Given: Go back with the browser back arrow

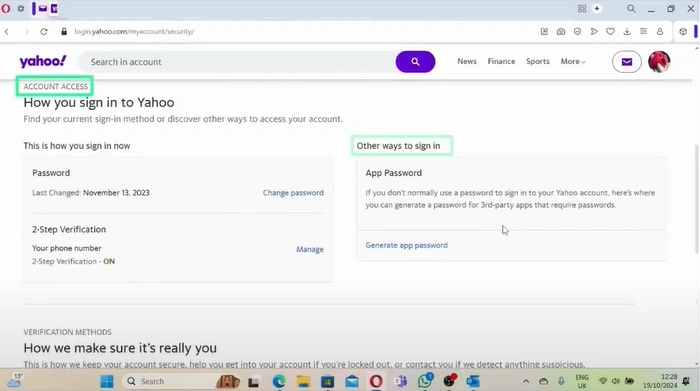Looking at the screenshot, I should 7,32.
